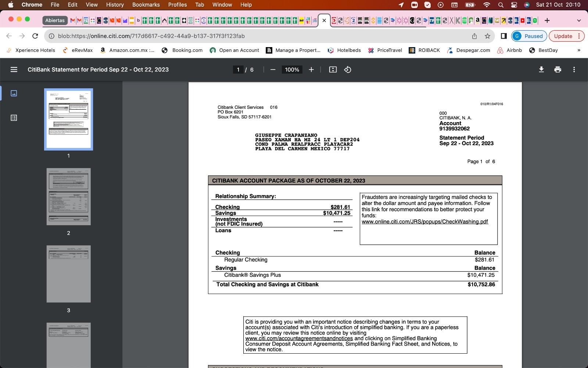Click the fit to page icon
The width and height of the screenshot is (588, 368).
(x=333, y=70)
